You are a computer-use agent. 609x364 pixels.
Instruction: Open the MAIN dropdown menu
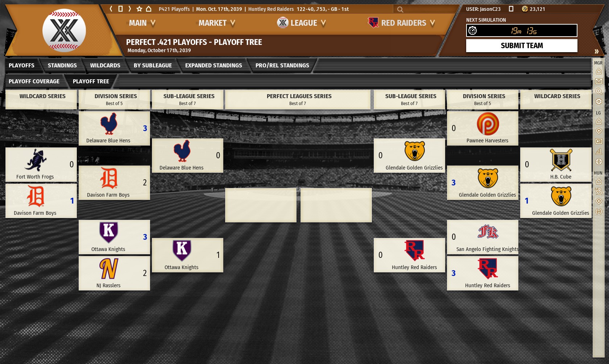click(x=142, y=23)
